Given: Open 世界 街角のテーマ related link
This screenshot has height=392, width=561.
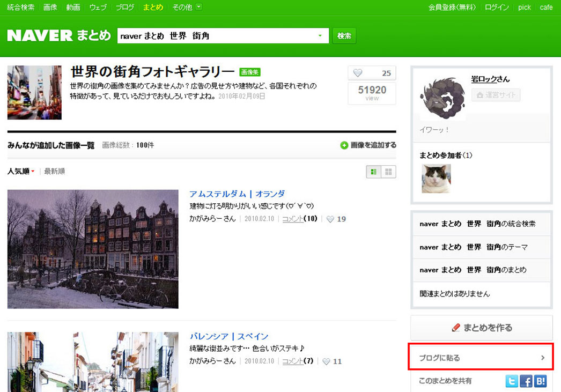Looking at the screenshot, I should [x=474, y=247].
